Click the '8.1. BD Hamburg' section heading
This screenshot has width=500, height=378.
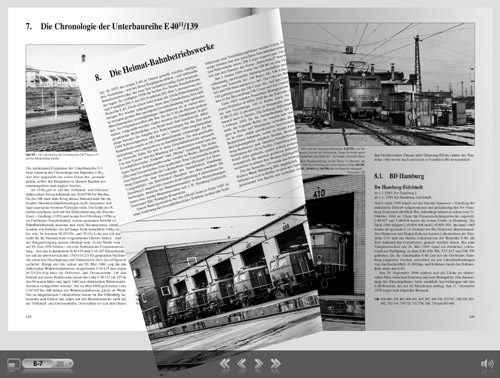pos(399,176)
